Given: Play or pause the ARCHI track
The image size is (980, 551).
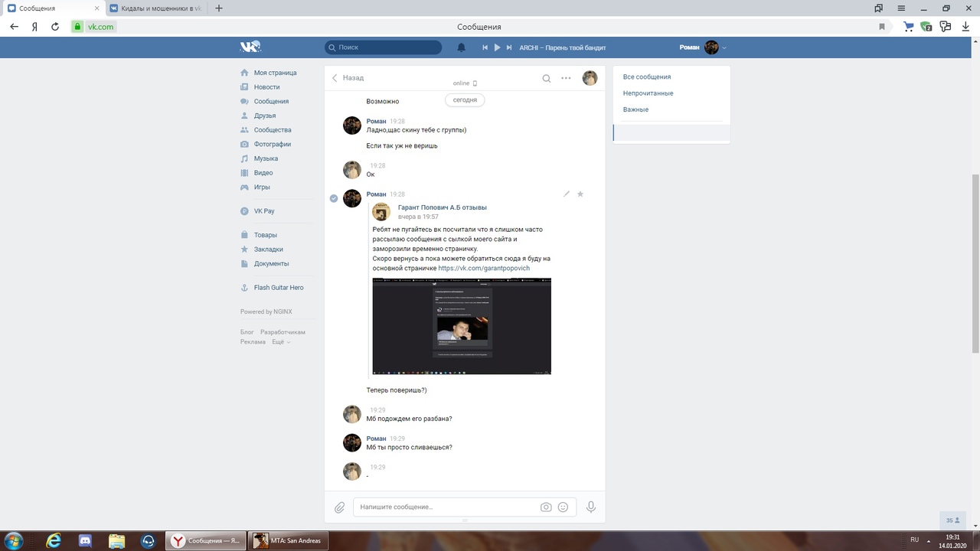Looking at the screenshot, I should [497, 47].
